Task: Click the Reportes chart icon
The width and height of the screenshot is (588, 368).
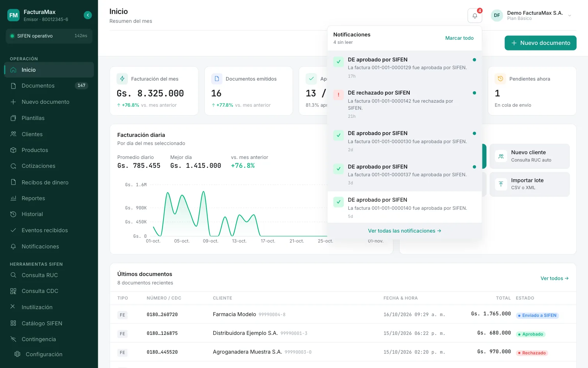Action: tap(14, 198)
